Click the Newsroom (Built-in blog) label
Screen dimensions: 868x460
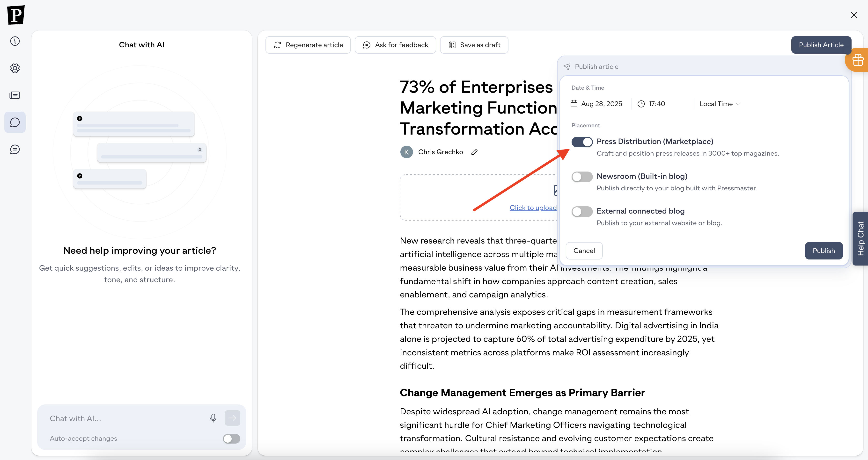(642, 176)
